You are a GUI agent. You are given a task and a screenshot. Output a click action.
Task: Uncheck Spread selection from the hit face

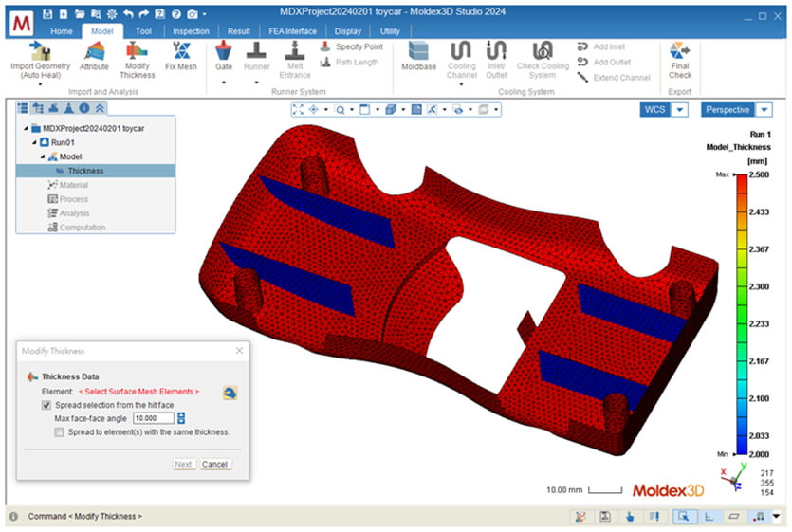46,405
